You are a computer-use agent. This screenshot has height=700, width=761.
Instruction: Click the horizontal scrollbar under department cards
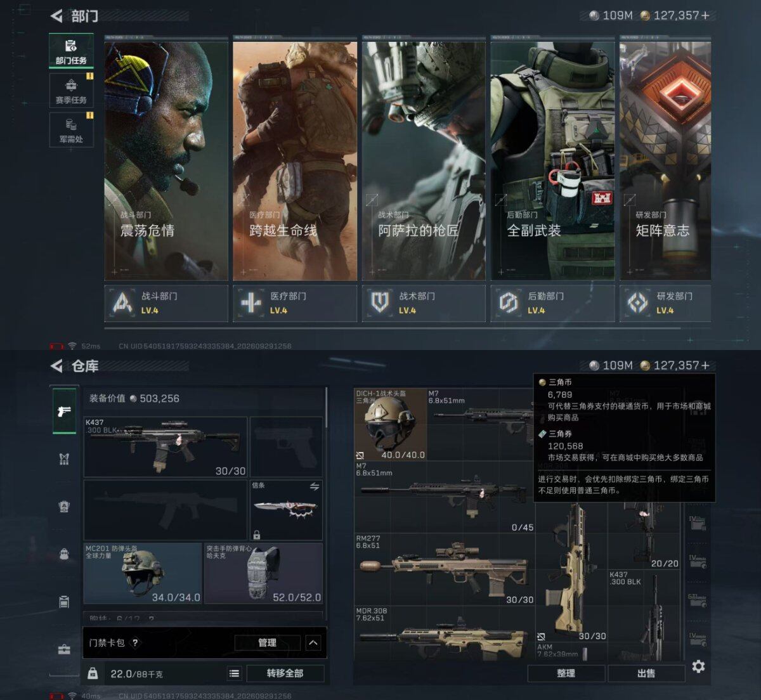click(392, 328)
